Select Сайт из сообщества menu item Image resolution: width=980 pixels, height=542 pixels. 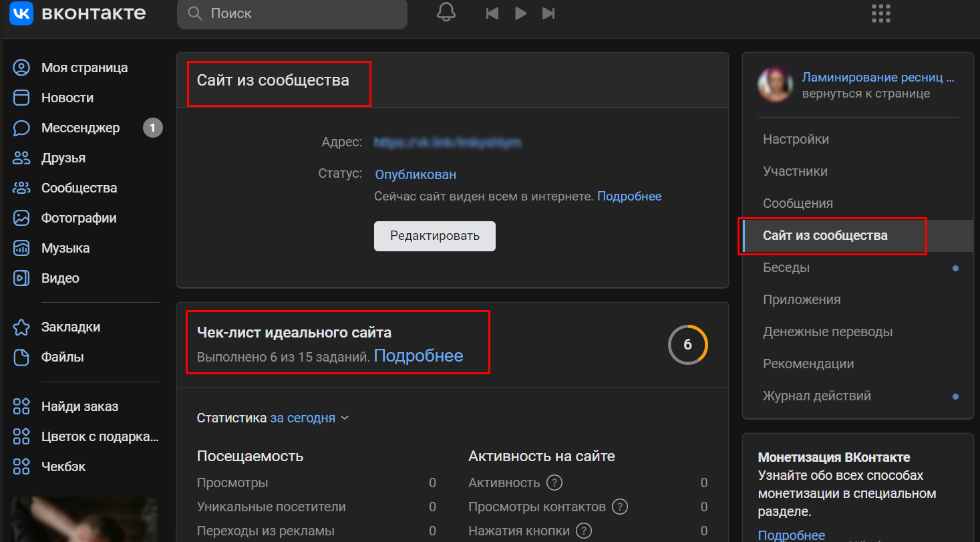tap(858, 235)
